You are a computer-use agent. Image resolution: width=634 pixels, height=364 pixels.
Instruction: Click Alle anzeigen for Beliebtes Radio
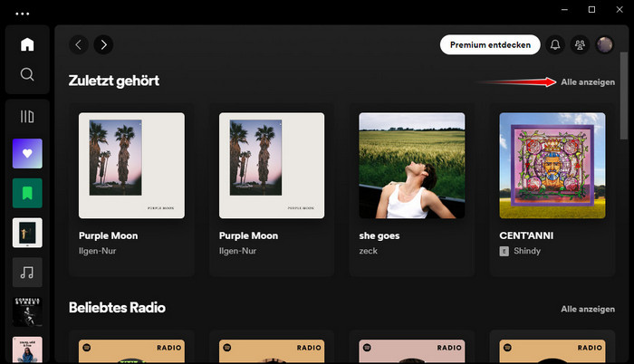588,309
